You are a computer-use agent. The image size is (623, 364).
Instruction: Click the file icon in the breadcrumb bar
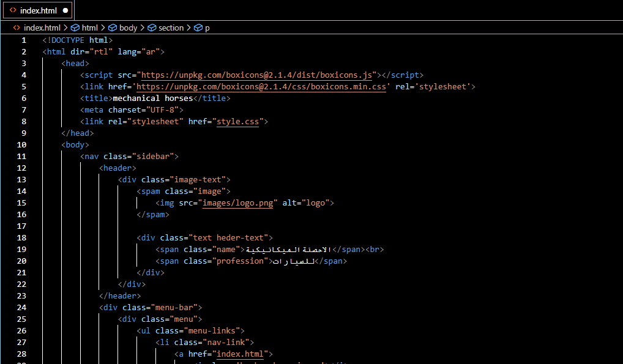17,28
